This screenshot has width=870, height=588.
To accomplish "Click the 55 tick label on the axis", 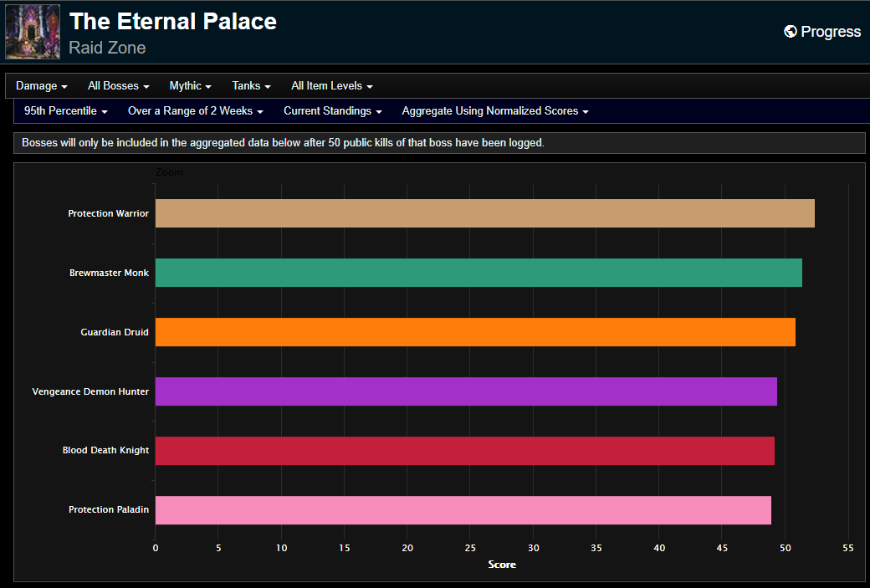I will pos(847,548).
